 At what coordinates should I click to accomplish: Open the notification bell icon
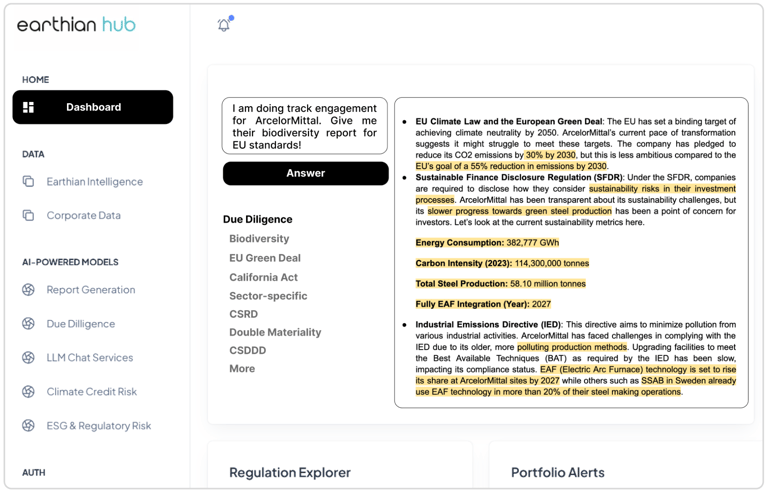[224, 24]
